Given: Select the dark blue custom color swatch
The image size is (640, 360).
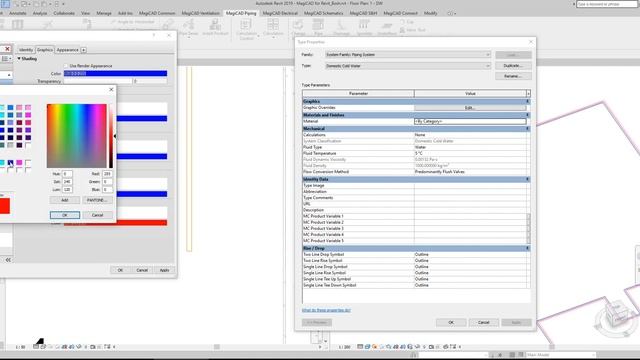Looking at the screenshot, I should point(11,162).
